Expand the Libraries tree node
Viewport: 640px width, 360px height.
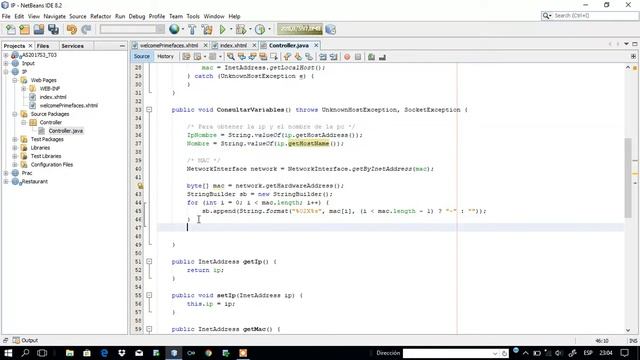click(15, 148)
